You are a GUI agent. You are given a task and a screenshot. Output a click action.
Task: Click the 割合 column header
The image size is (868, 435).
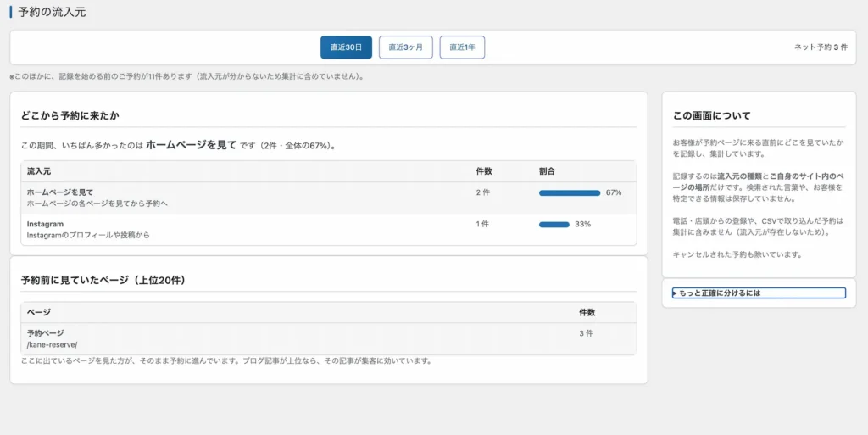547,171
